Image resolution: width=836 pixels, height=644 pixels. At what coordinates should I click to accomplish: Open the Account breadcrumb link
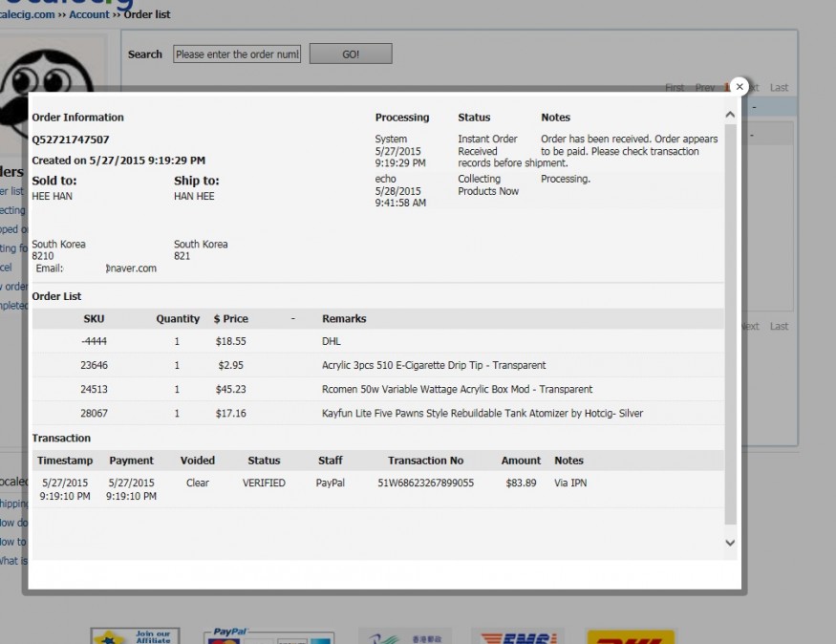click(89, 14)
